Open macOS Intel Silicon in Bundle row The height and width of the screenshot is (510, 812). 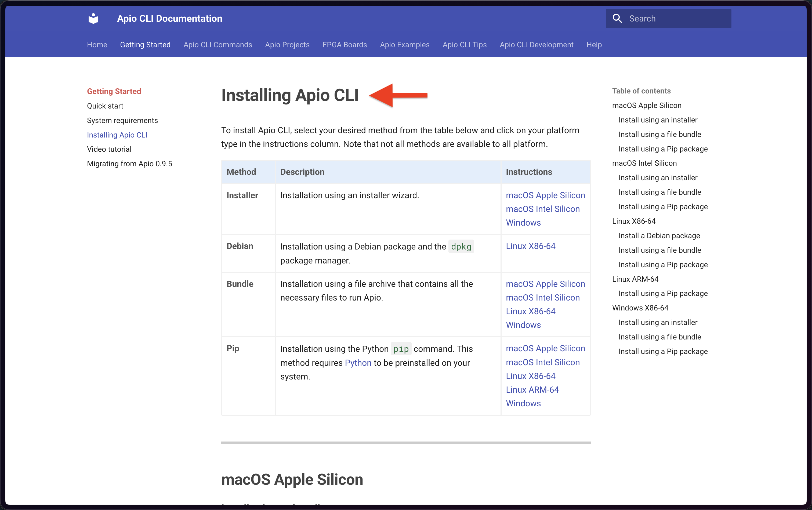tap(543, 298)
